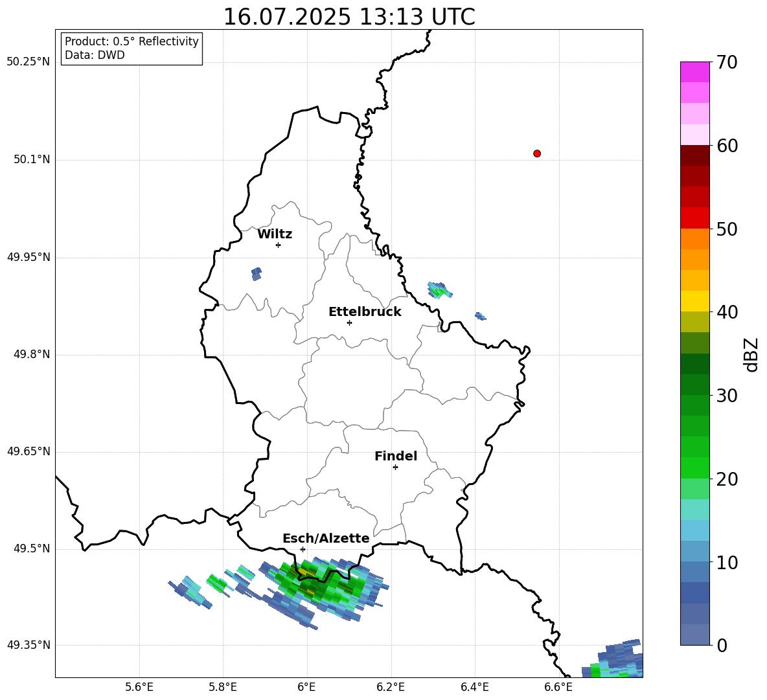Click the 50.25°N latitude tick label
This screenshot has height=700, width=767.
29,62
